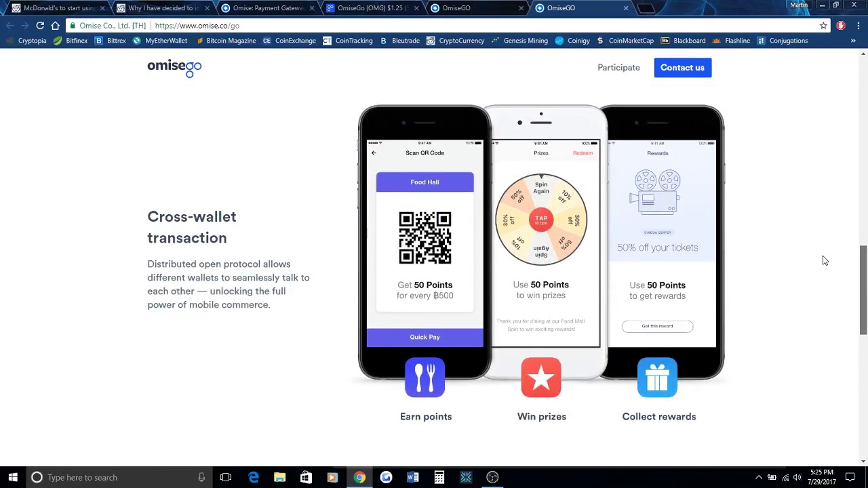Open the Bitfinex bookmark
The height and width of the screenshot is (488, 868).
coord(71,41)
